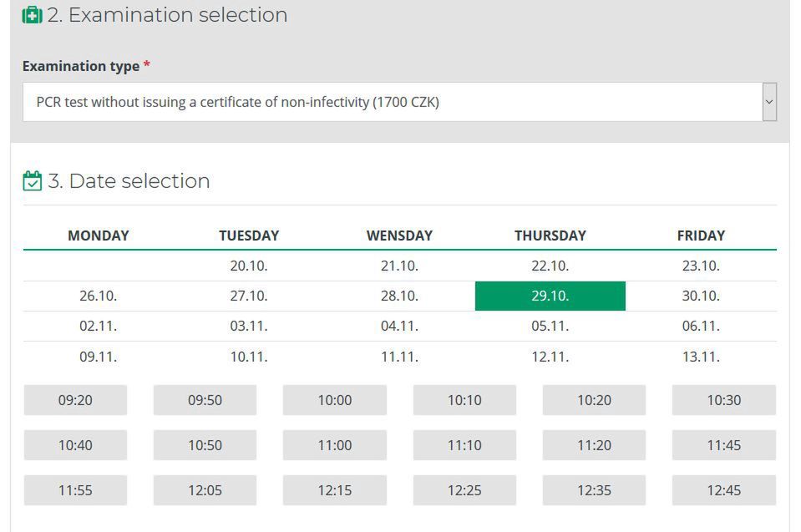
Task: Choose the 12:25 time slot
Action: 464,490
